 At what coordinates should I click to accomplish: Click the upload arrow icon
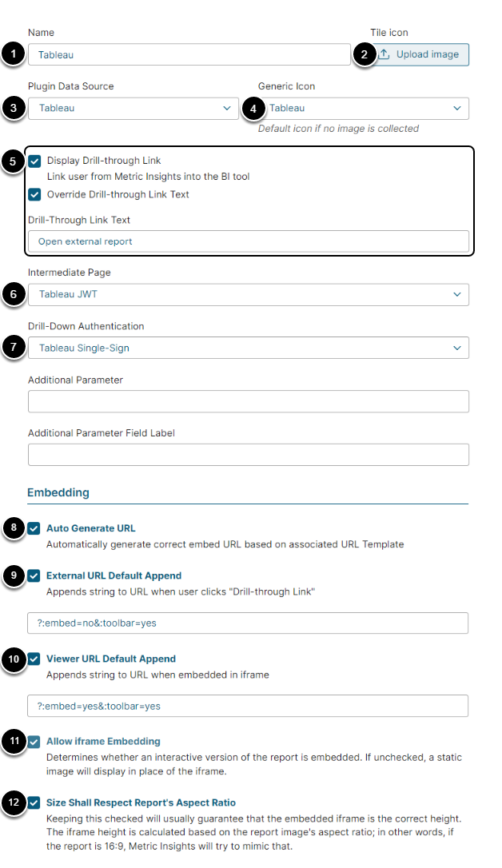pos(384,54)
